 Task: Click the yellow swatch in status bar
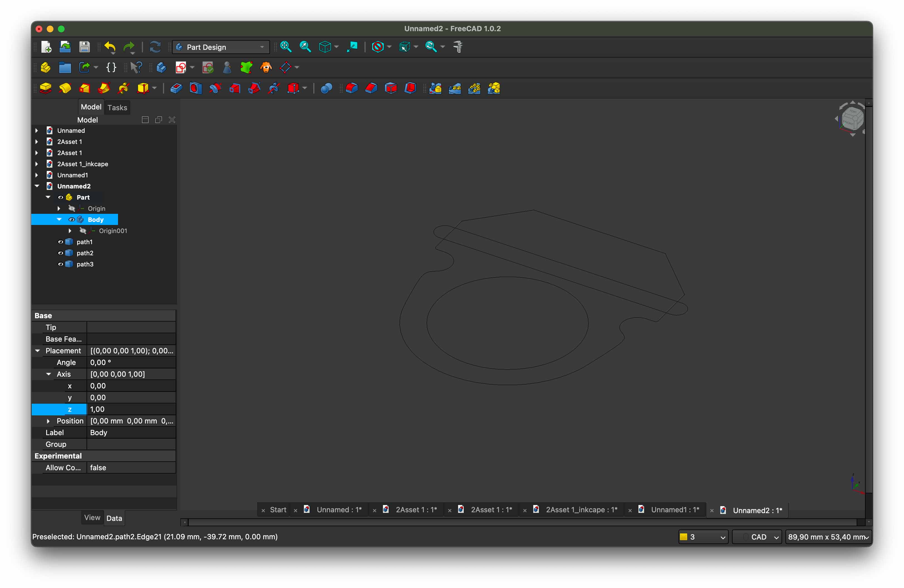[x=684, y=537]
